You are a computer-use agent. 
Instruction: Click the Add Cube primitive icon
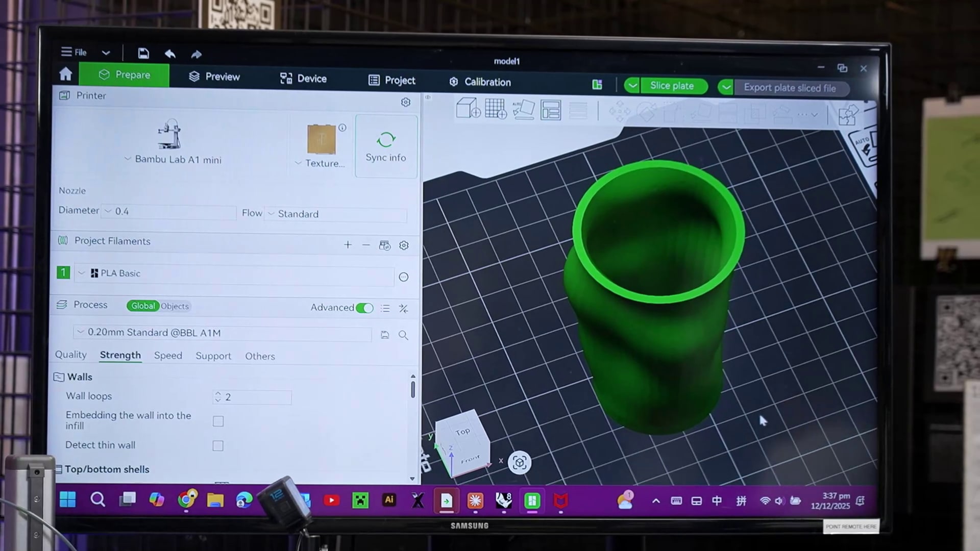[468, 108]
